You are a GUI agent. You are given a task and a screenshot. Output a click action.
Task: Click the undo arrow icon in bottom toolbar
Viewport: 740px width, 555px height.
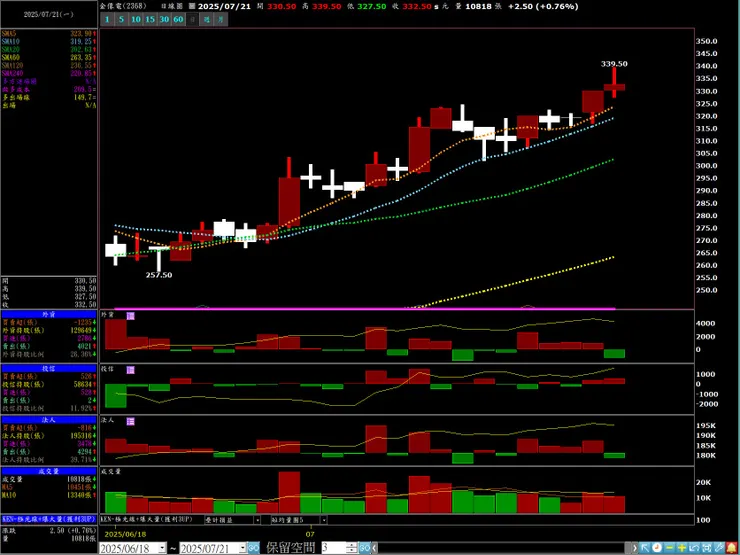pos(694,548)
